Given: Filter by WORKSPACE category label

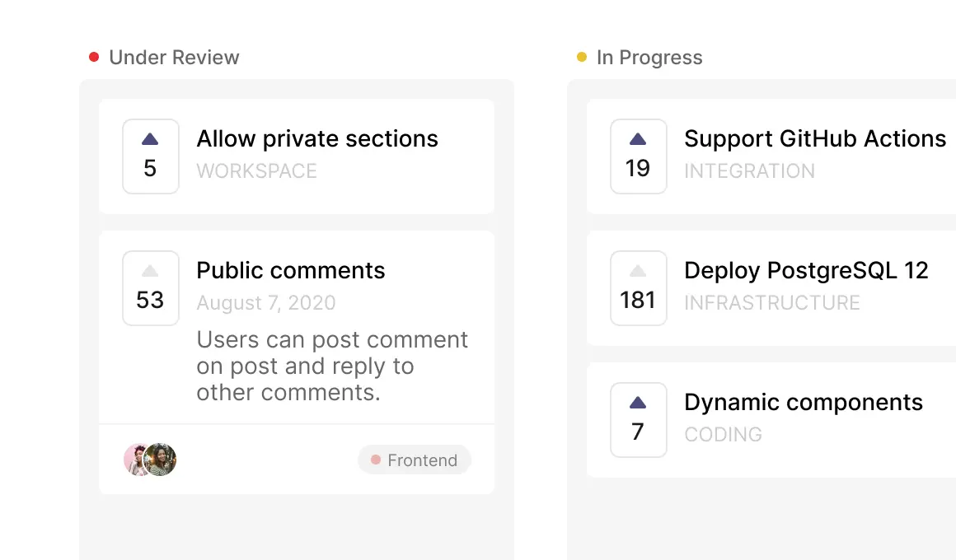Looking at the screenshot, I should tap(256, 171).
